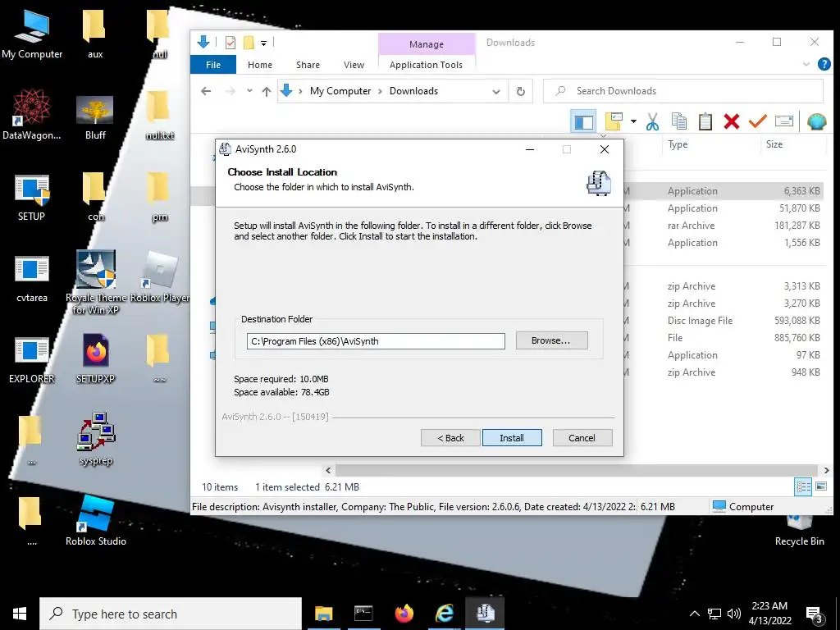Click the DataWagon desktop shortcut

(32, 114)
